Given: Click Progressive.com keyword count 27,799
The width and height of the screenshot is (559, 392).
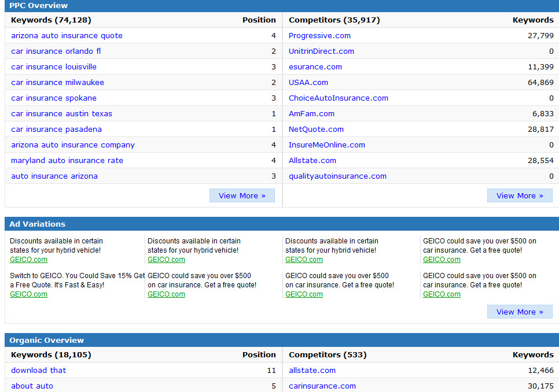Looking at the screenshot, I should pyautogui.click(x=540, y=36).
